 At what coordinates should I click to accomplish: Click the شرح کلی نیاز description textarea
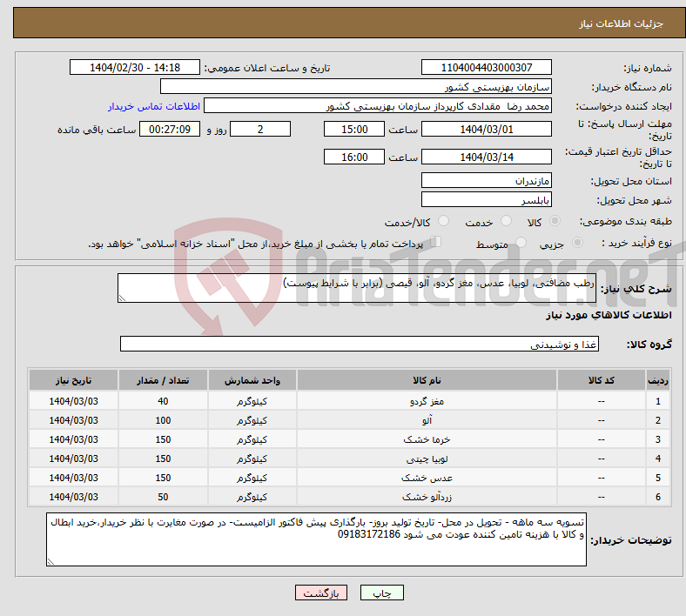click(x=357, y=288)
